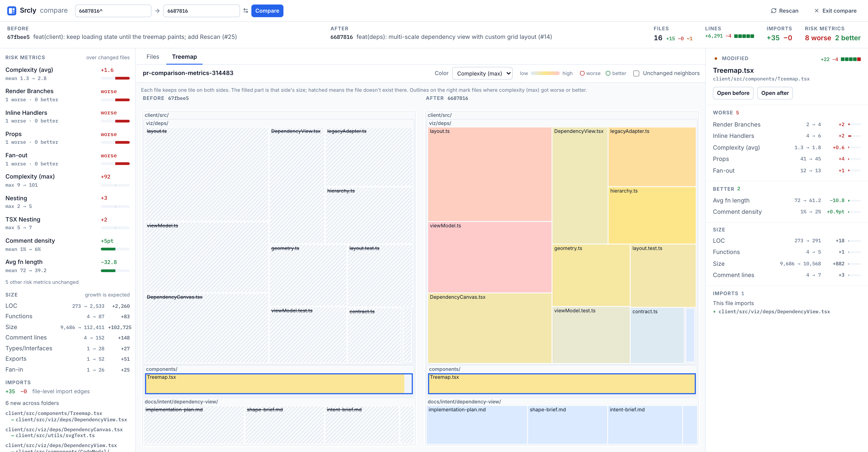Select geometry.ts tile in AFTER treemap
Image resolution: width=868 pixels, height=452 pixels.
(x=591, y=275)
